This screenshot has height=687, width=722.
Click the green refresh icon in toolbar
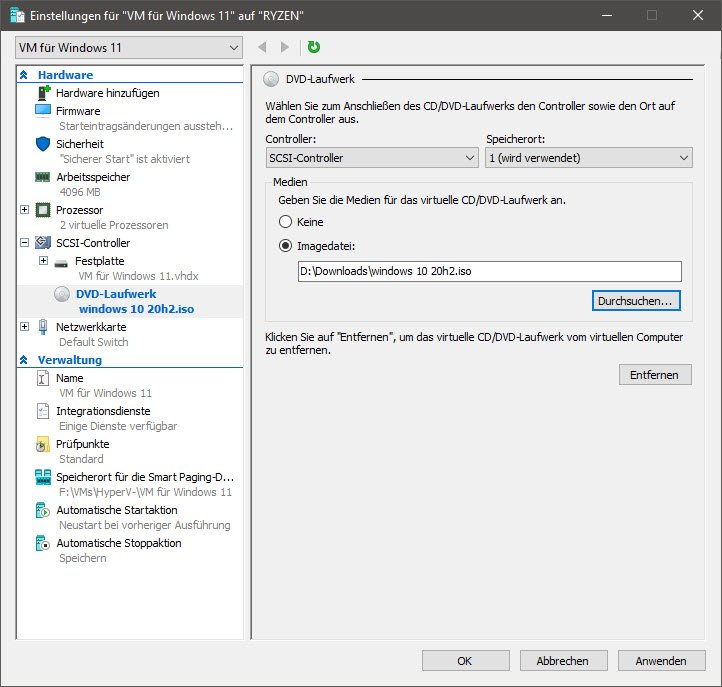[314, 47]
